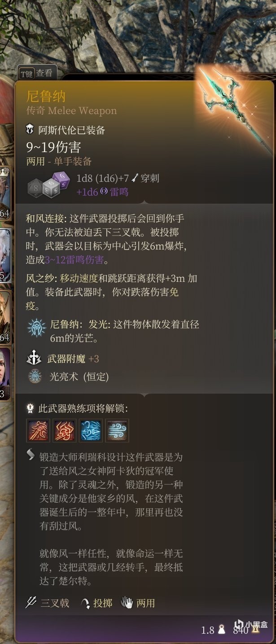Click the 尼鲁纳 item title
Viewport: 276px width, 644px height.
pyautogui.click(x=46, y=96)
